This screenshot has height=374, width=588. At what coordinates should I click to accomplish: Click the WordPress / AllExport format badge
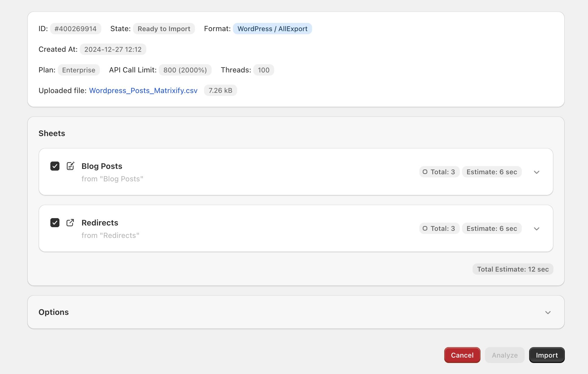click(x=272, y=29)
